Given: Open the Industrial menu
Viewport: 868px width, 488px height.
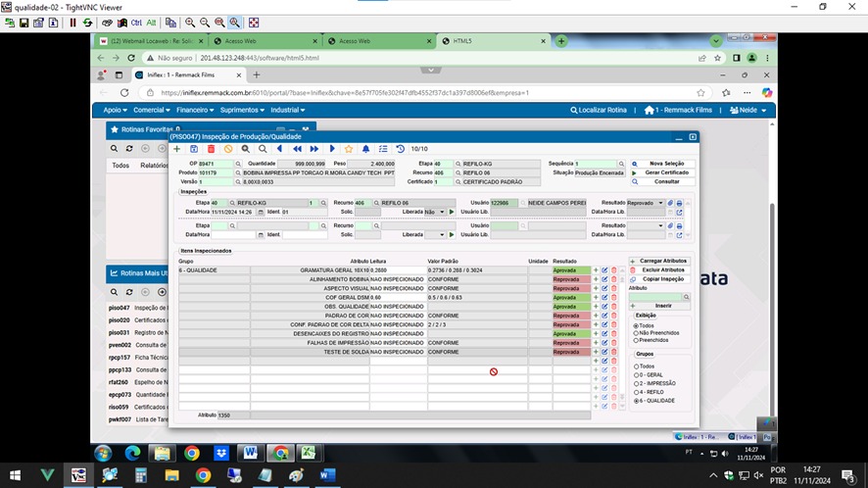Looking at the screenshot, I should pos(287,110).
